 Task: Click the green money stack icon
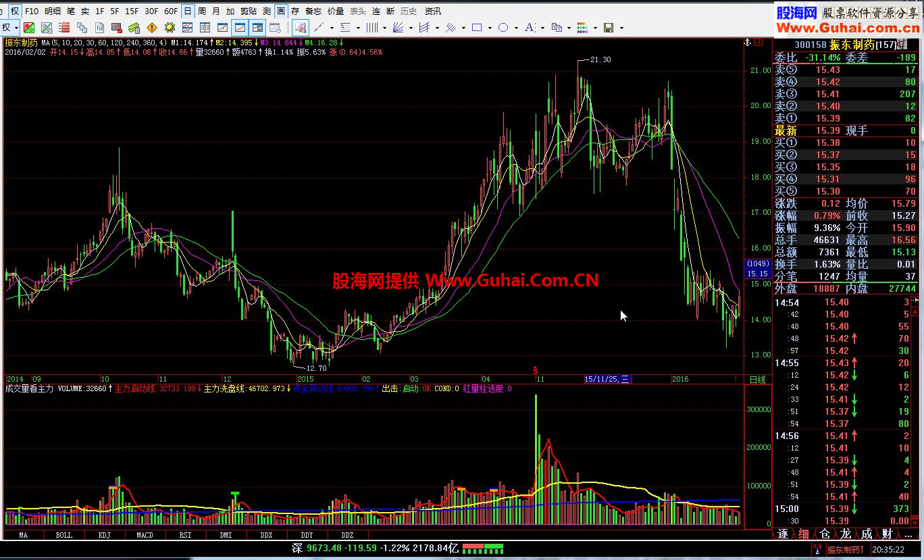[x=134, y=28]
